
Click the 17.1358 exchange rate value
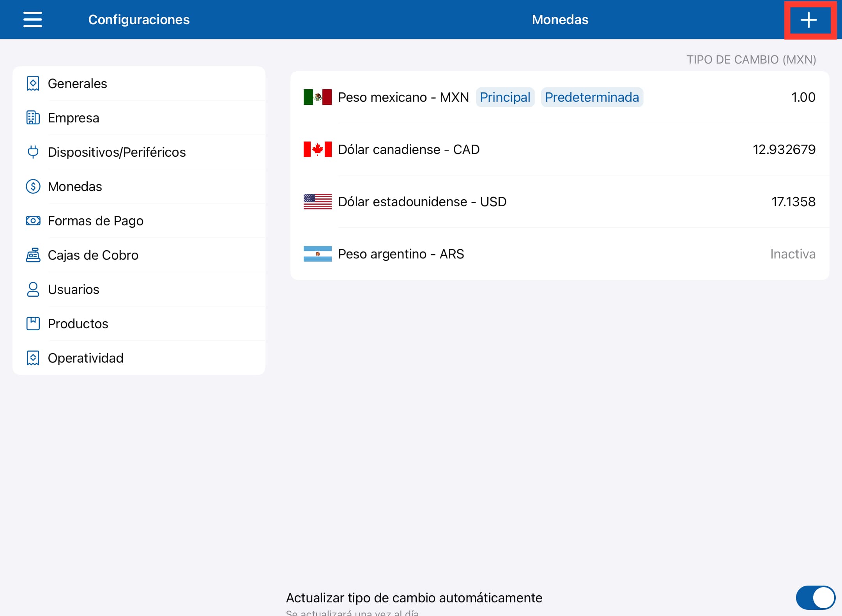click(794, 202)
